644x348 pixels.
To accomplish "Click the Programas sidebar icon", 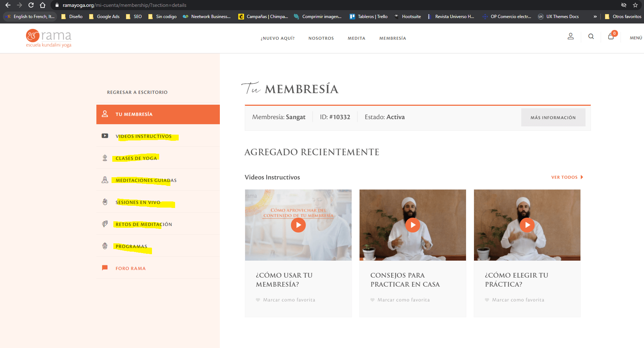I will pos(105,246).
